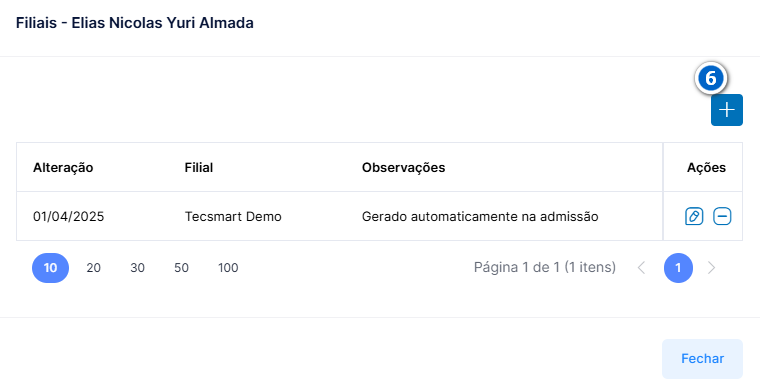Open page 1 in pagination

(x=678, y=268)
